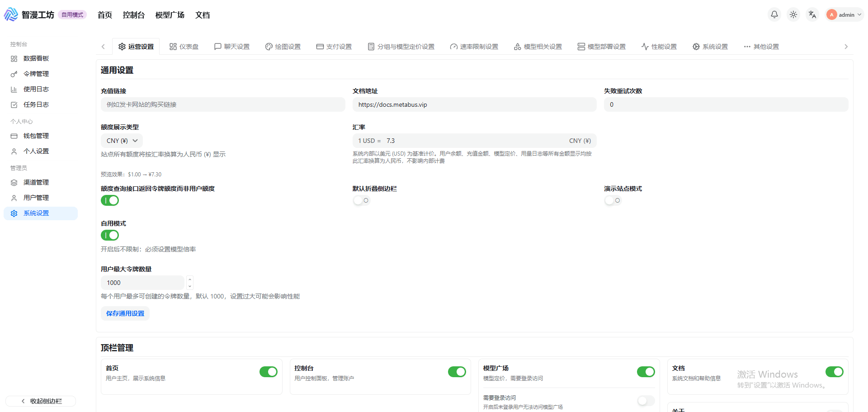Click the 数据看板 sidebar icon
This screenshot has width=868, height=412.
click(14, 59)
